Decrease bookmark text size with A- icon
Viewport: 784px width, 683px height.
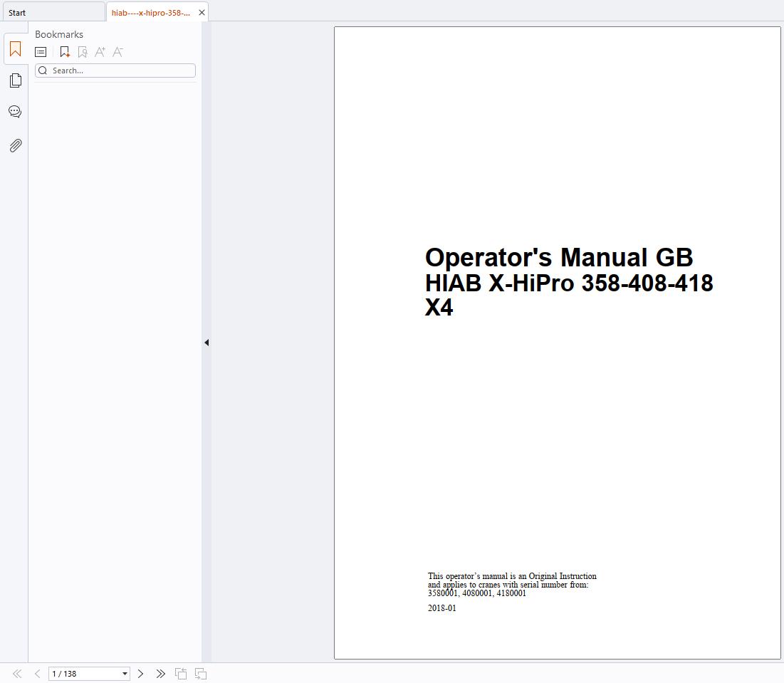click(117, 51)
